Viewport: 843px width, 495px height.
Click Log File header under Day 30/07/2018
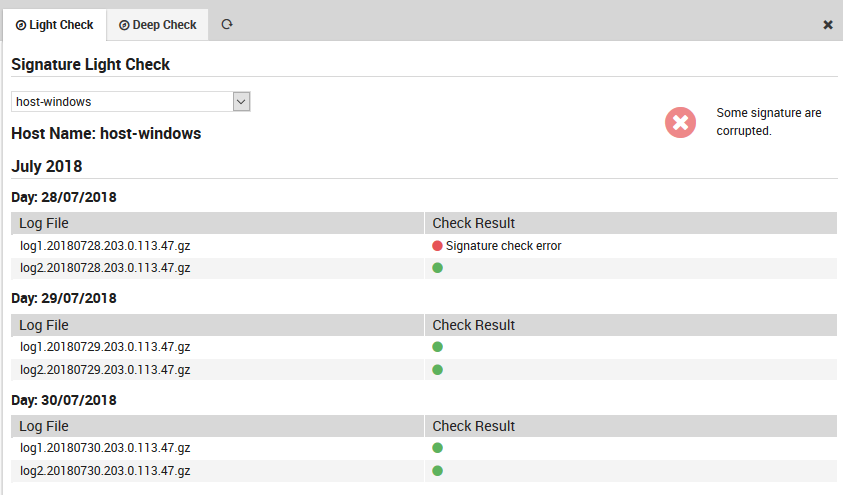click(44, 426)
